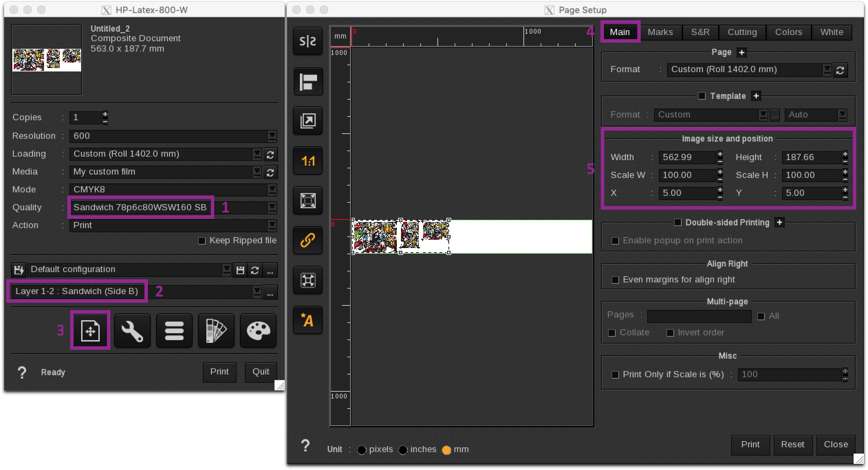Open the Quality dropdown

click(271, 208)
